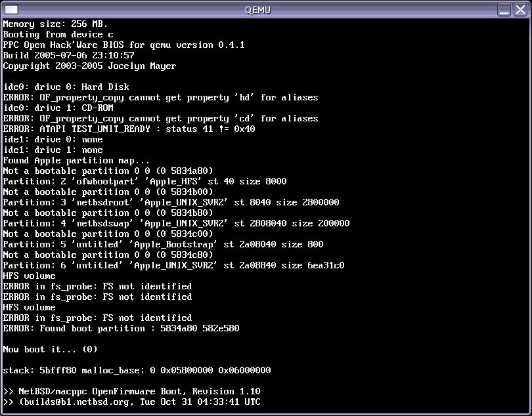This screenshot has height=416, width=532.
Task: Click the 'Partition: 4 netbsdswap' line
Action: 177,224
